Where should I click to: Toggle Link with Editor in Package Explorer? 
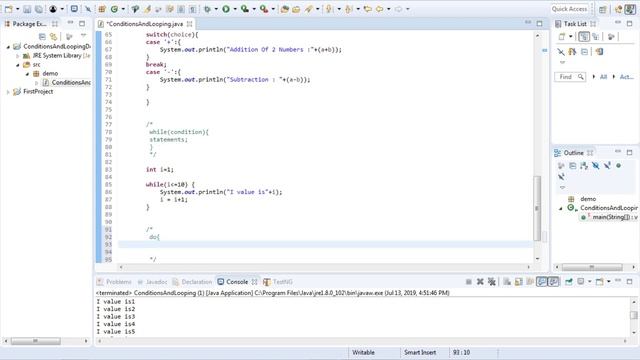[53, 36]
